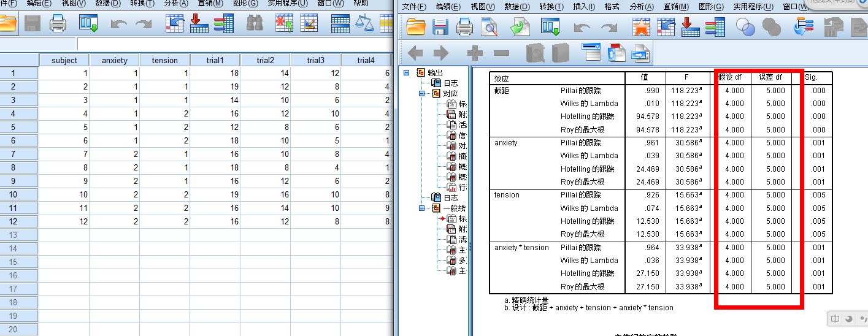868x336 pixels.
Task: Go to variable icon in Output Viewer
Action: click(x=690, y=27)
